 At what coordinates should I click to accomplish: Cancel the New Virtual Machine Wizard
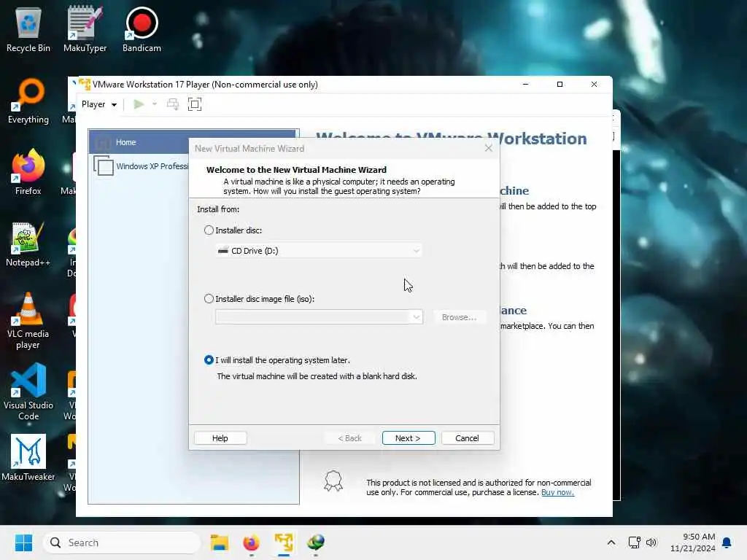(x=468, y=438)
